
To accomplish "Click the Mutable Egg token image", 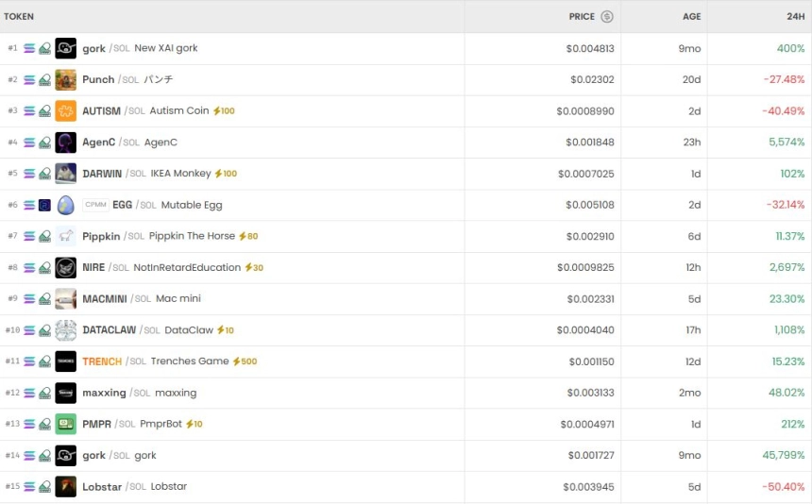I will [x=65, y=205].
